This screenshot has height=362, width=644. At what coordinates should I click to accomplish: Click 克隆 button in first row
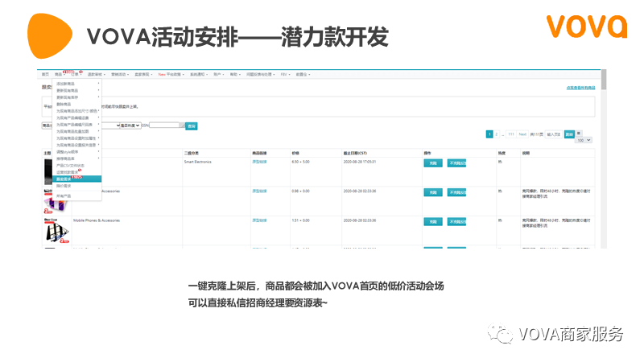coord(432,162)
